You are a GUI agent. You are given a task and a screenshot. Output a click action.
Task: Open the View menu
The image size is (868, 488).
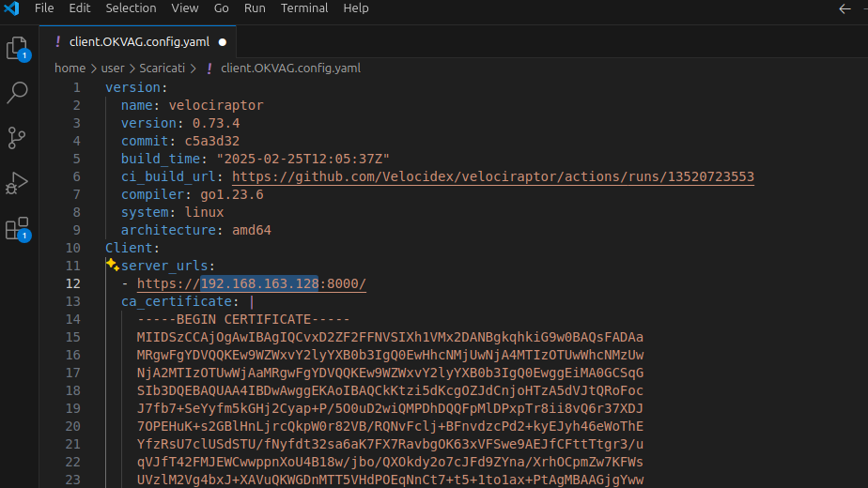(185, 8)
